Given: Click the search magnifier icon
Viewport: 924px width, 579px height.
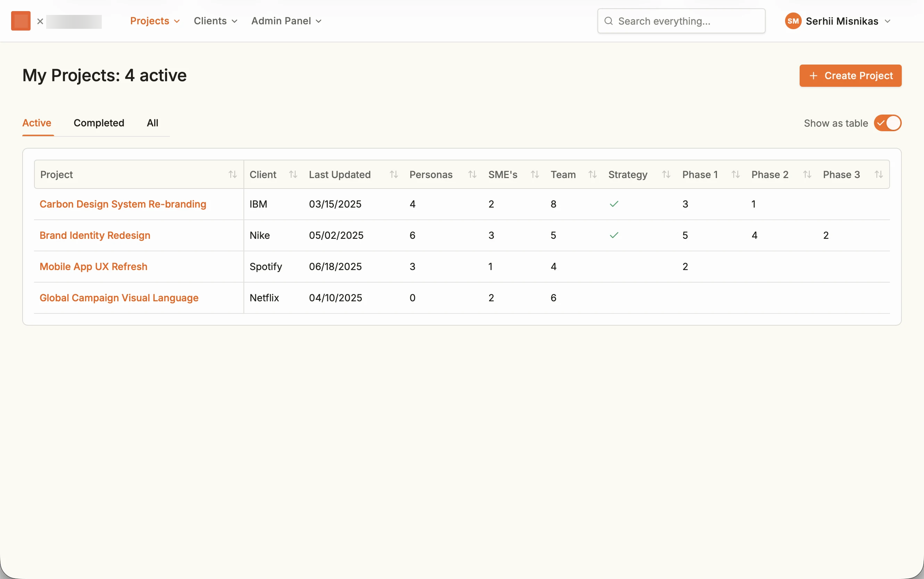Looking at the screenshot, I should (x=608, y=21).
